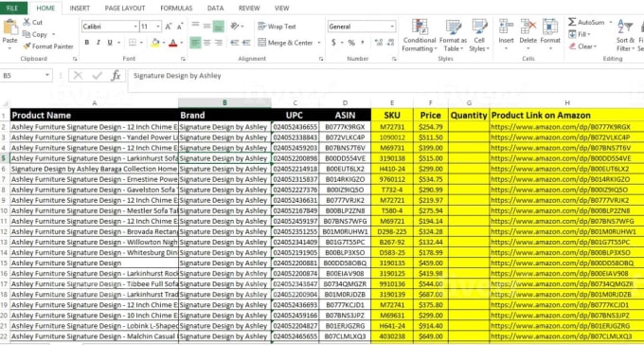Screen dimensions: 644x345
Task: Increase indent of cell
Action: click(x=246, y=43)
